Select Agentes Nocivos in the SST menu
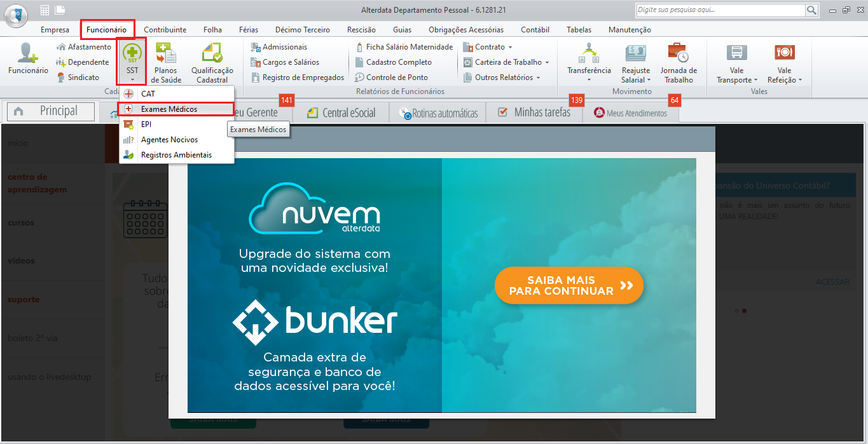The image size is (868, 444). [x=177, y=140]
